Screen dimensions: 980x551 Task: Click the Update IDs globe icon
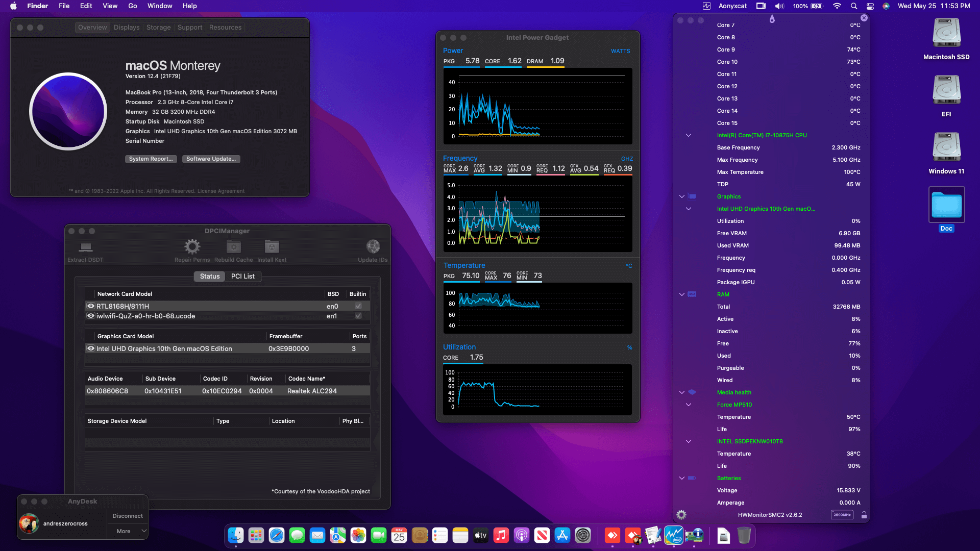pos(373,247)
